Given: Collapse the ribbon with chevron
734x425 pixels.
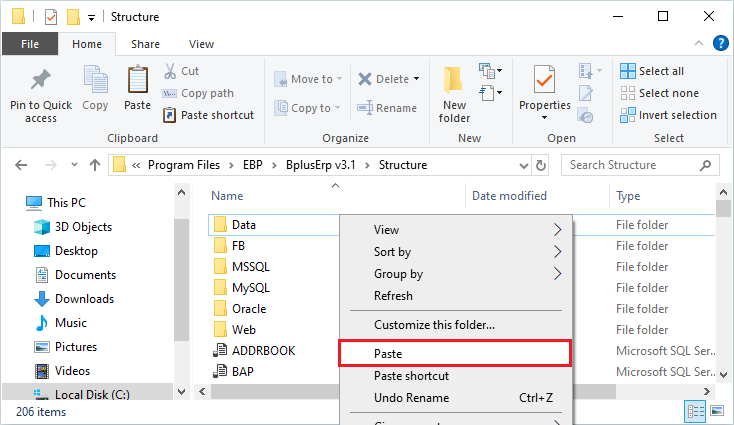Looking at the screenshot, I should [699, 44].
